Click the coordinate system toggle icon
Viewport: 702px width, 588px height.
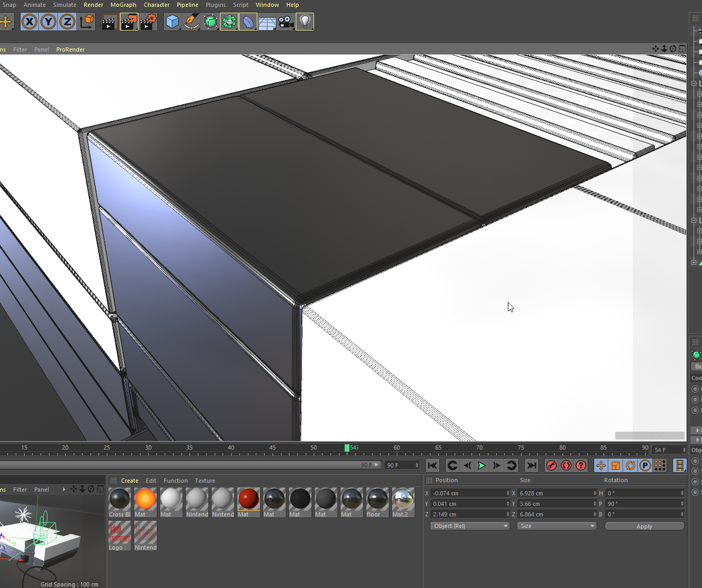pos(86,22)
